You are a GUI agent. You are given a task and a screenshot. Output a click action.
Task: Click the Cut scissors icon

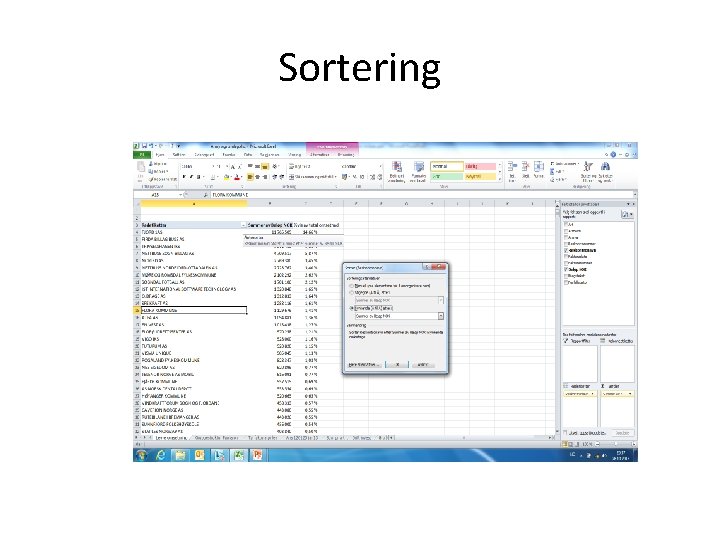151,164
